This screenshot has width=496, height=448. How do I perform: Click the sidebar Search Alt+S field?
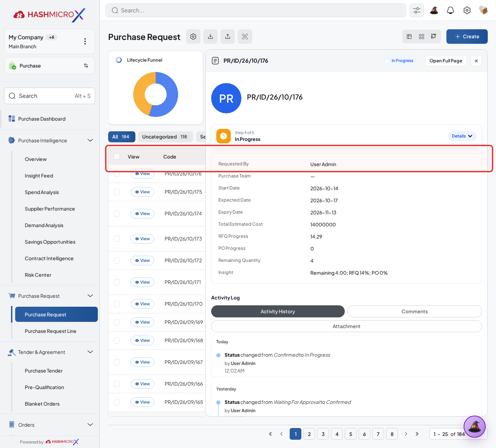[x=50, y=96]
